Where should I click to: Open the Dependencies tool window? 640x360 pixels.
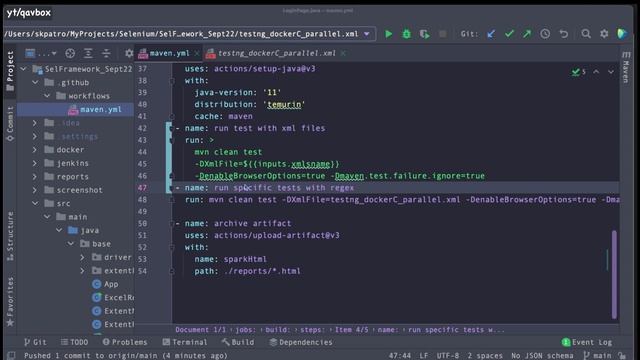301,342
